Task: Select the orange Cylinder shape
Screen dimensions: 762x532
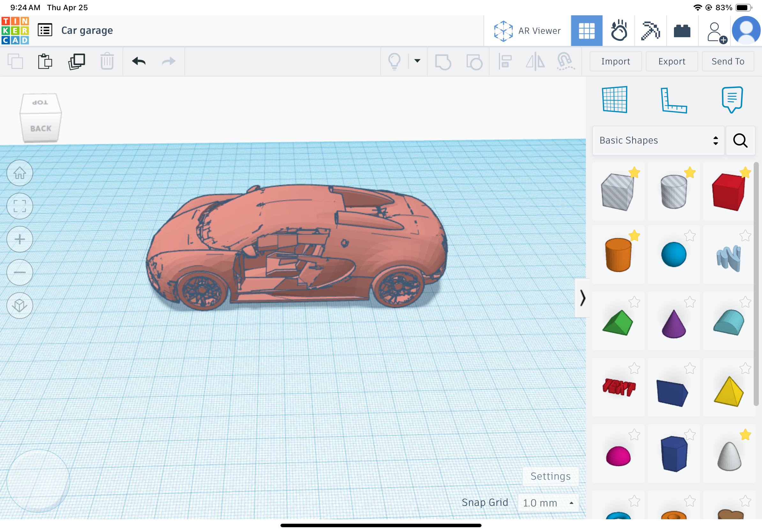Action: [618, 255]
